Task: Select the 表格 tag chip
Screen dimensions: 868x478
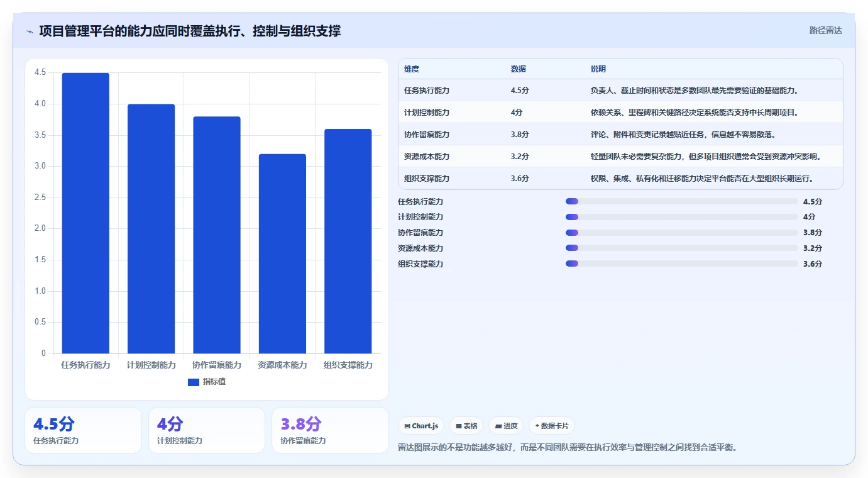Action: [466, 426]
